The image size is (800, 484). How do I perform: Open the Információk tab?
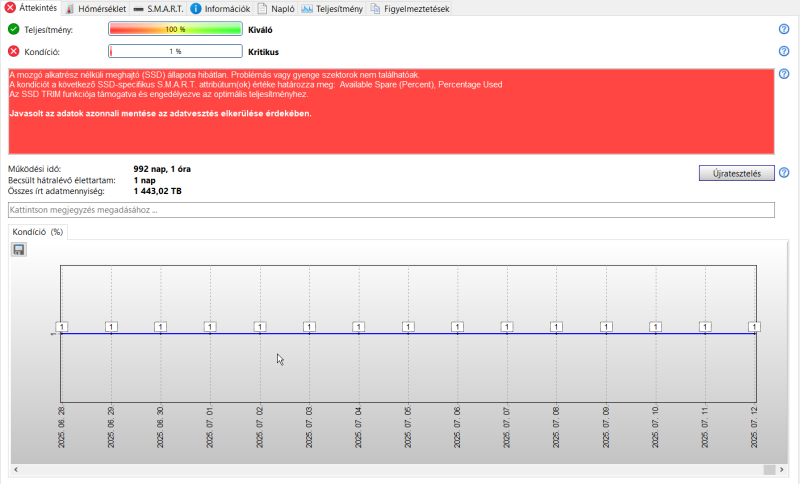coord(220,9)
